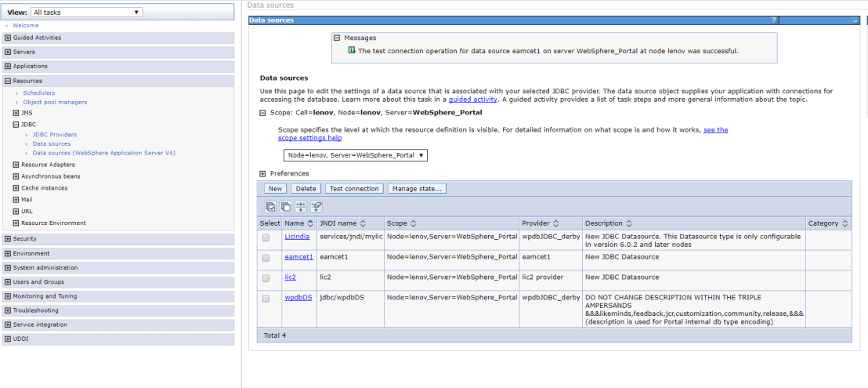Click the Deselect All rows icon
This screenshot has height=388, width=868.
286,207
